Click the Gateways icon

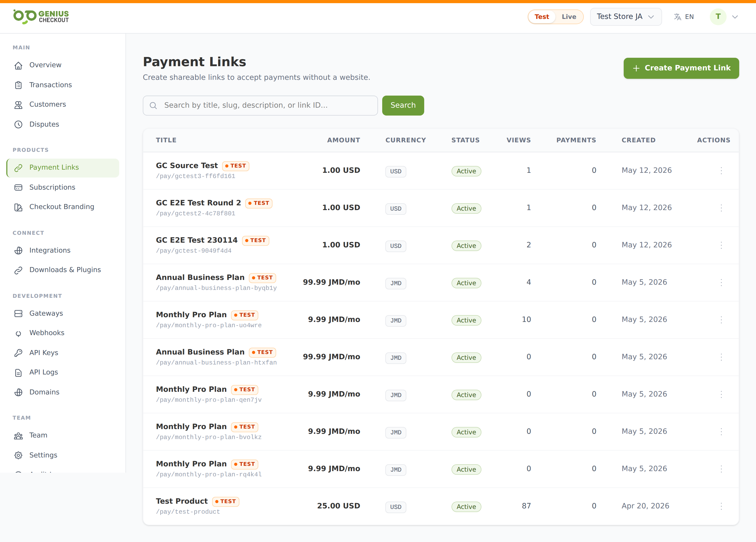[x=18, y=314]
